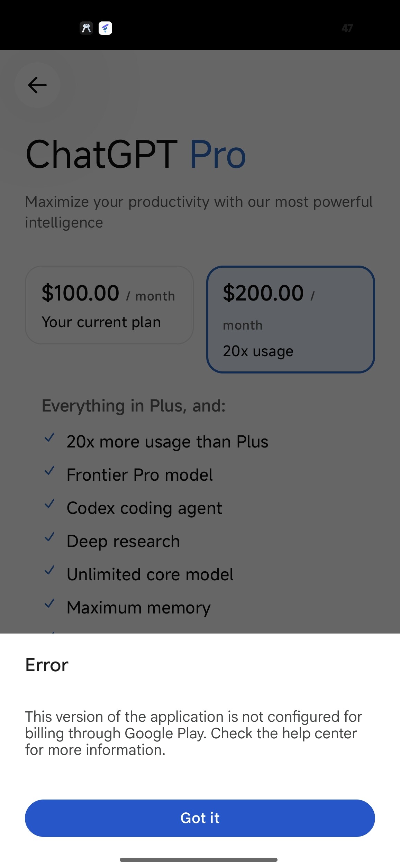Open the key app notification icon
This screenshot has height=868, width=400.
point(87,28)
